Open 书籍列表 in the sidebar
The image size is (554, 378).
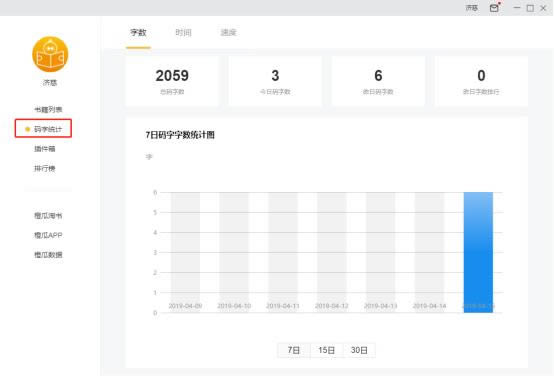(x=48, y=110)
